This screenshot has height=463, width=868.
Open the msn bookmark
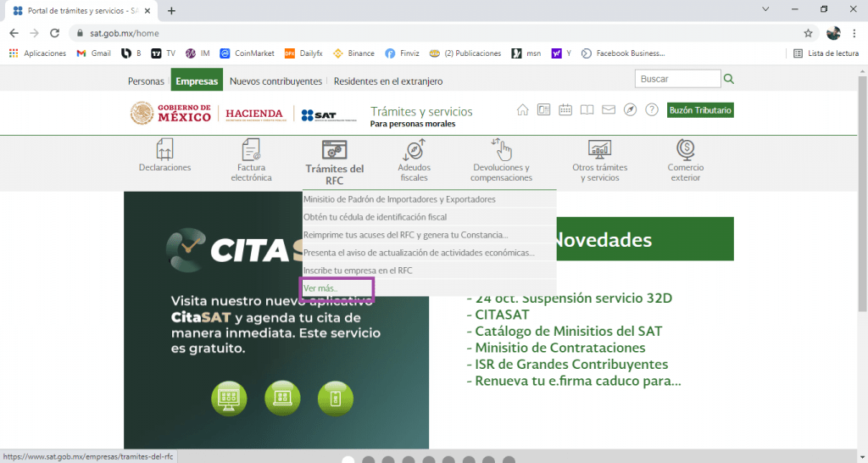[526, 53]
